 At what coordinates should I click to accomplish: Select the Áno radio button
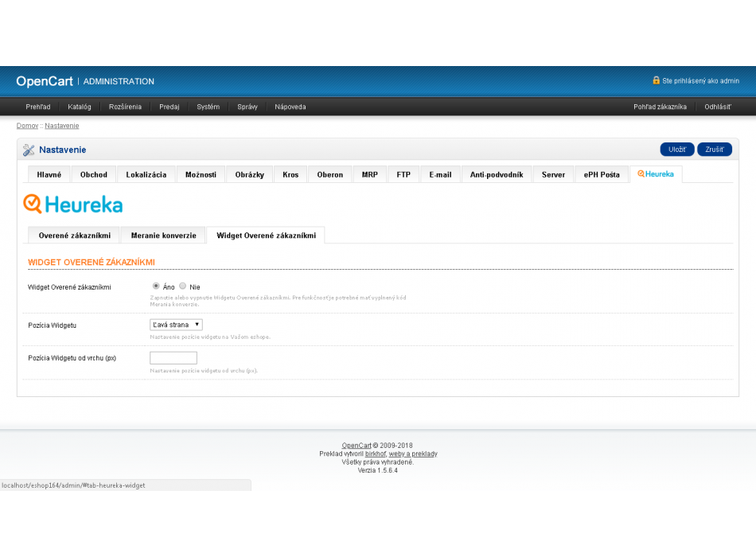click(x=156, y=286)
